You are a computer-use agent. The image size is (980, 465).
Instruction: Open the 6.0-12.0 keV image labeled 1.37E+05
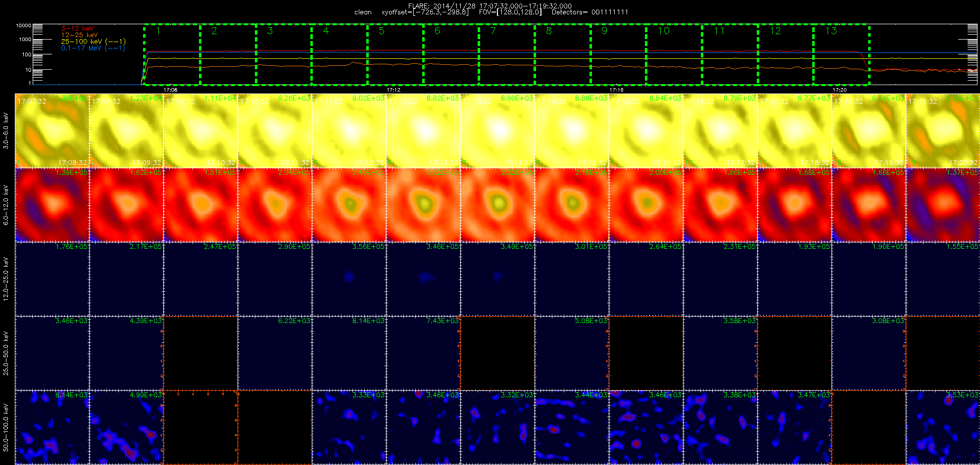[943, 205]
